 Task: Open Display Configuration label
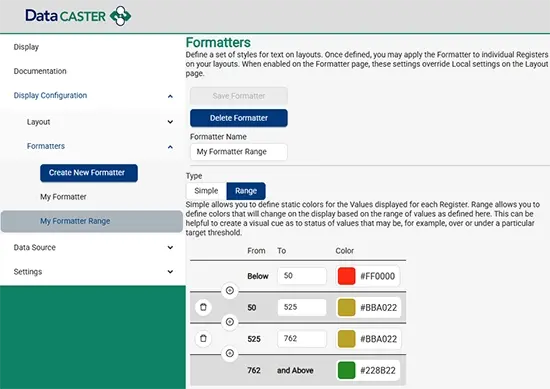[x=50, y=95]
